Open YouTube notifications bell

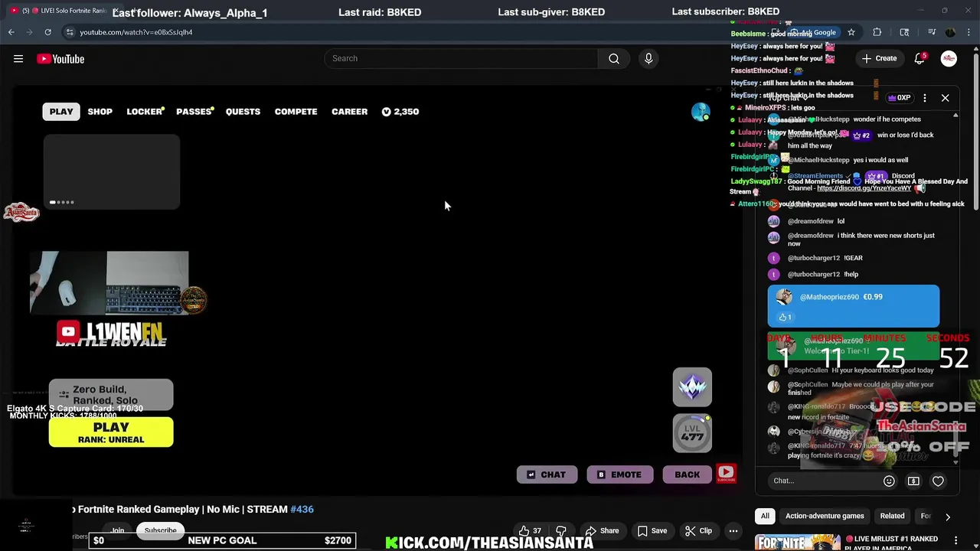click(920, 58)
